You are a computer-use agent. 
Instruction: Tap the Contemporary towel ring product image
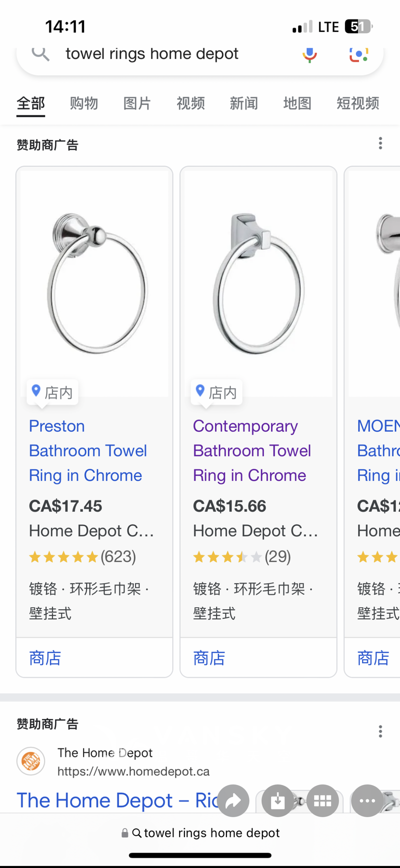pos(258,283)
